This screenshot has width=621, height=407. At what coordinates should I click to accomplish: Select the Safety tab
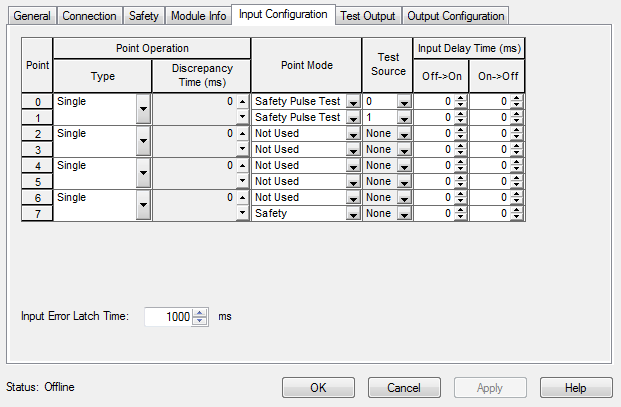click(x=143, y=16)
